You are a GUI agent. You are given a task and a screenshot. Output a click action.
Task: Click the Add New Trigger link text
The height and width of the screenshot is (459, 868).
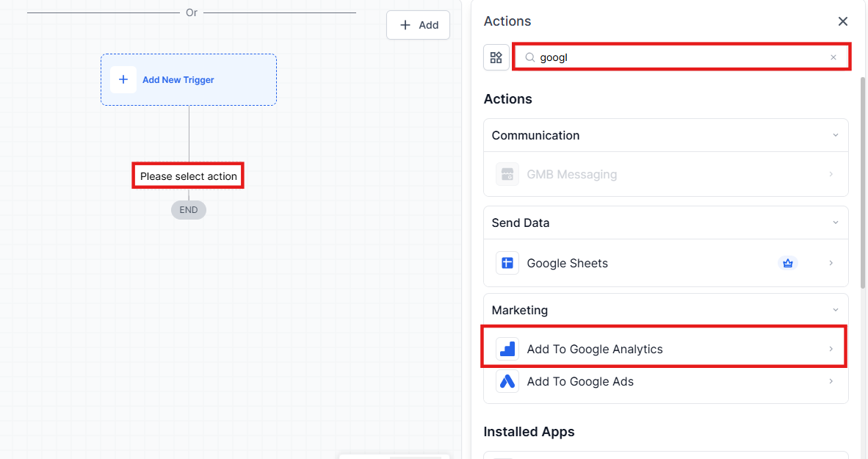coord(178,80)
